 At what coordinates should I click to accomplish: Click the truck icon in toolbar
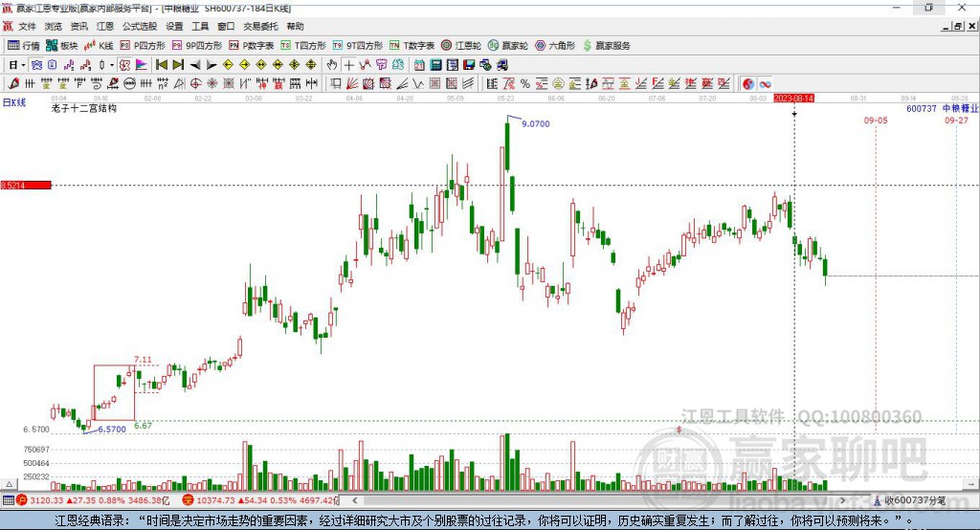click(501, 65)
